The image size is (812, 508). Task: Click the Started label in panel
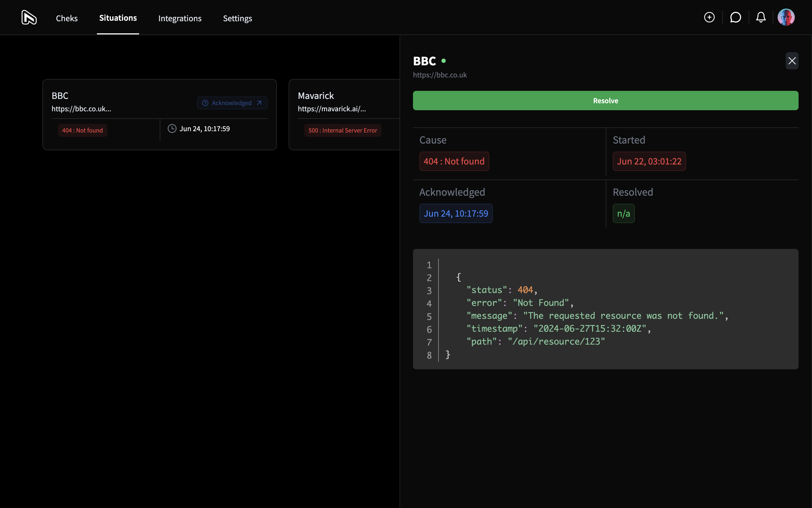click(629, 140)
